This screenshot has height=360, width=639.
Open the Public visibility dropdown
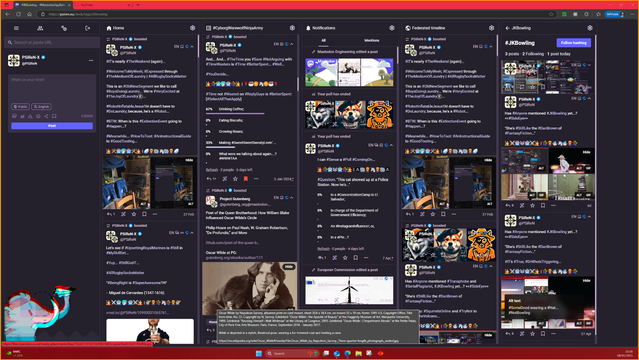[x=20, y=106]
